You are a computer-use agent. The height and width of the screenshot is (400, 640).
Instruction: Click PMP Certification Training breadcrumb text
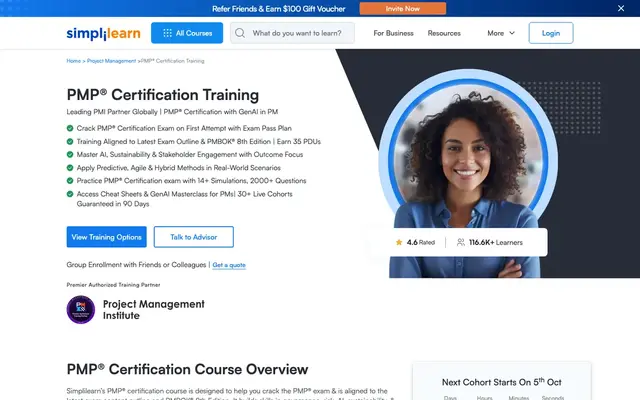(x=173, y=61)
